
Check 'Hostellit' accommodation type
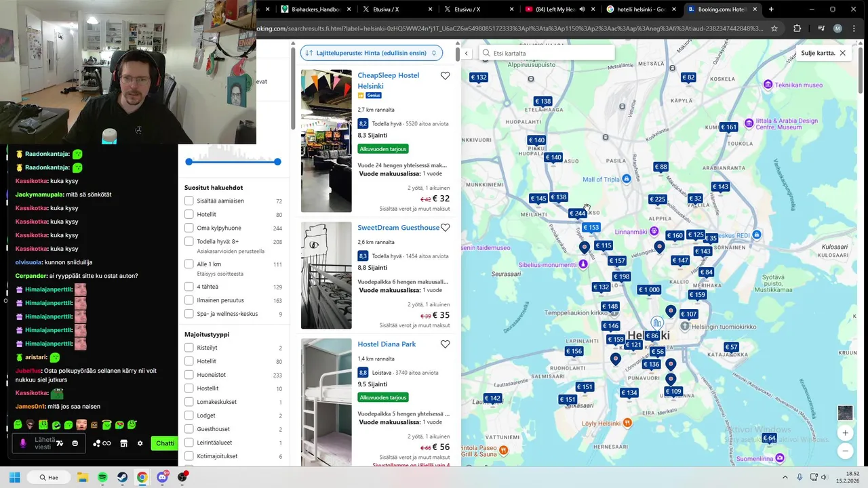coord(189,388)
